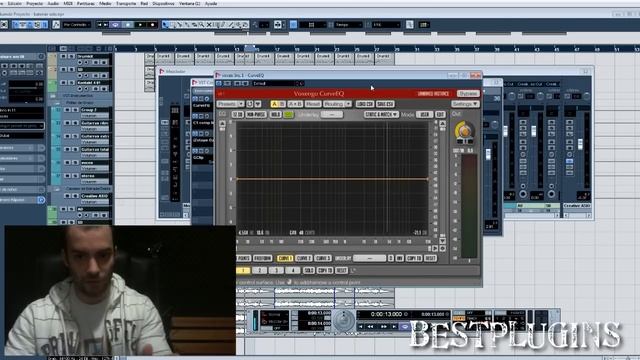Open the Proyecto menu
This screenshot has width=640, height=360.
(x=35, y=3)
